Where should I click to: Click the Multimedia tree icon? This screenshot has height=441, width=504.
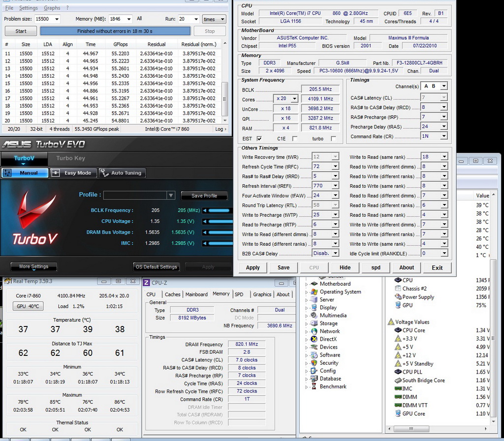(314, 315)
